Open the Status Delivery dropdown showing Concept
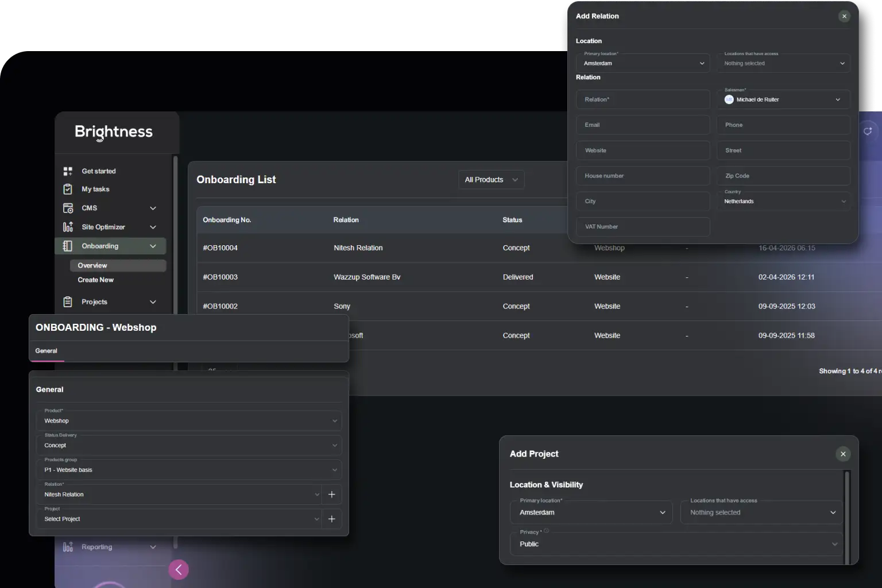The height and width of the screenshot is (588, 882). point(188,446)
